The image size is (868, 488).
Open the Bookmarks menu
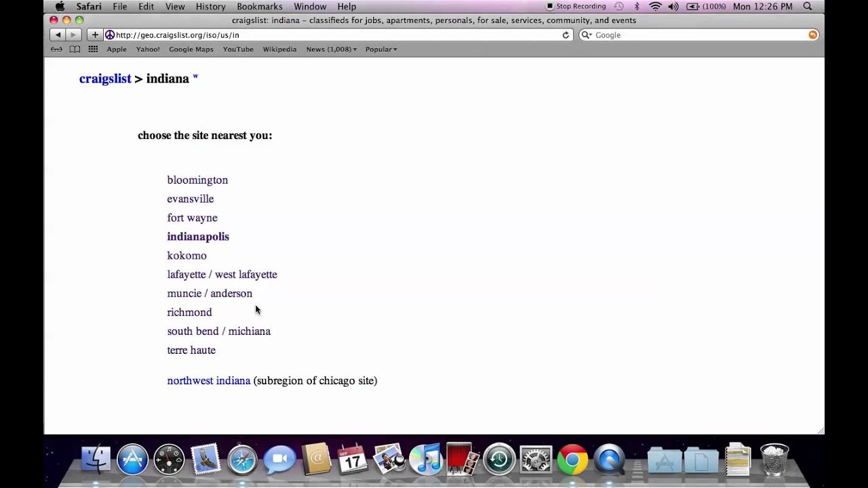(x=260, y=7)
